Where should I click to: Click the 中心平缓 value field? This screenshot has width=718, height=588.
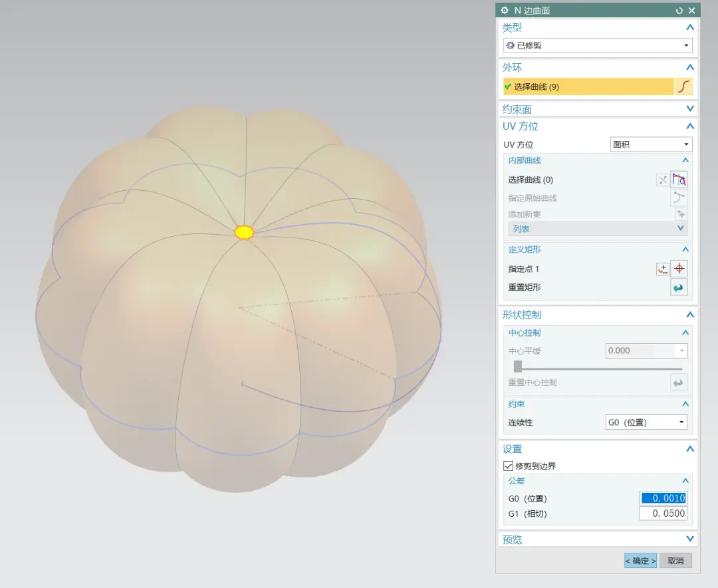coord(641,351)
